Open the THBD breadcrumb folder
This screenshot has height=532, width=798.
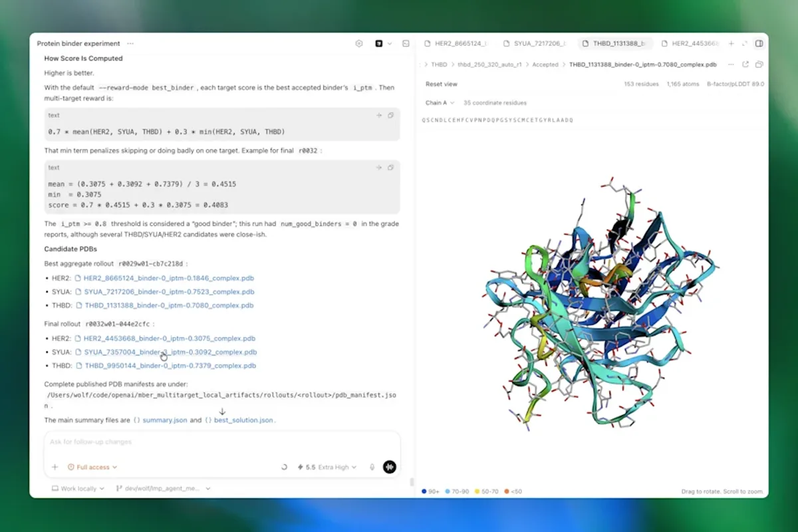439,65
